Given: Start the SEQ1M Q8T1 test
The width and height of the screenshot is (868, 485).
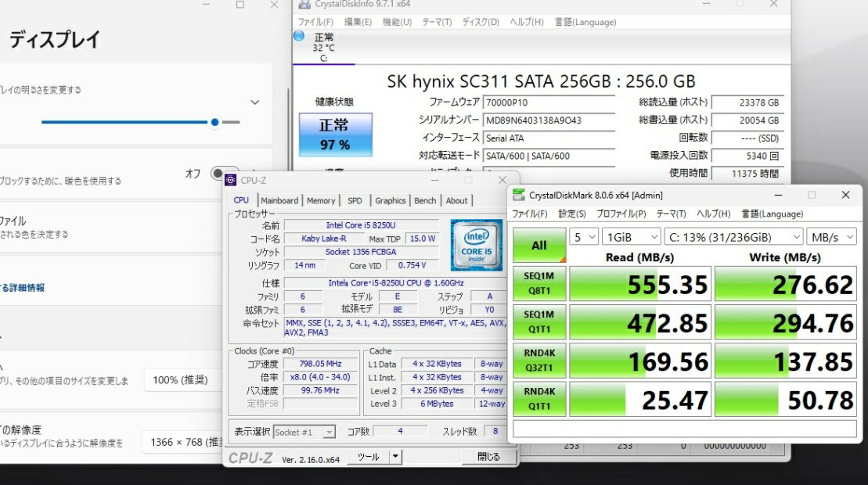Looking at the screenshot, I should click(x=539, y=284).
